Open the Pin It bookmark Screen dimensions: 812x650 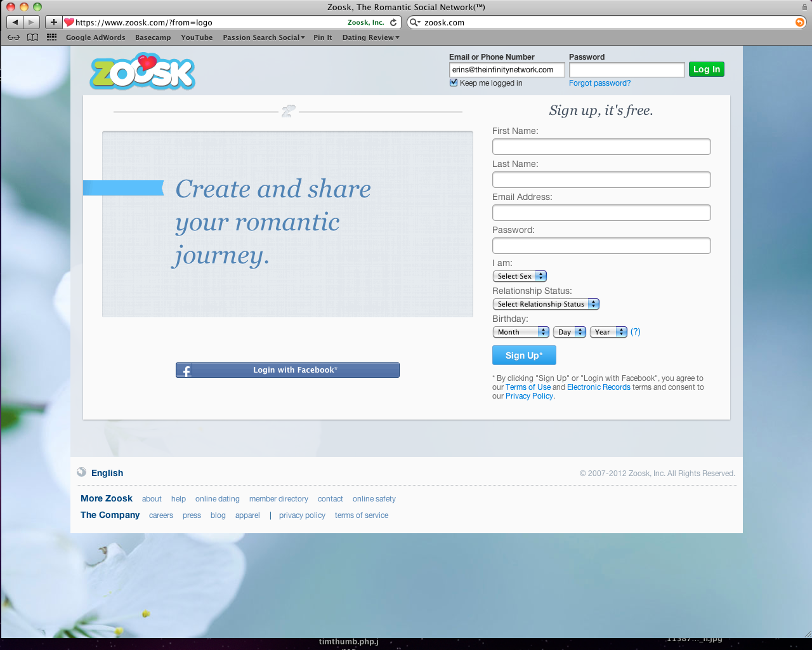tap(323, 37)
